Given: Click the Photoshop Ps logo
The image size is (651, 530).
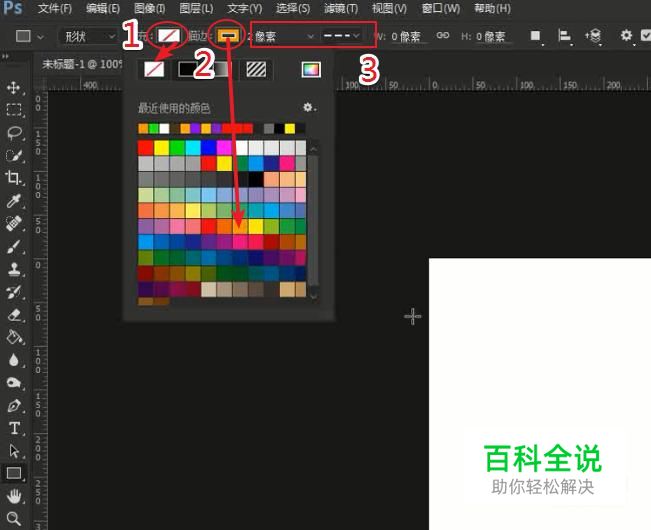Looking at the screenshot, I should pos(12,7).
